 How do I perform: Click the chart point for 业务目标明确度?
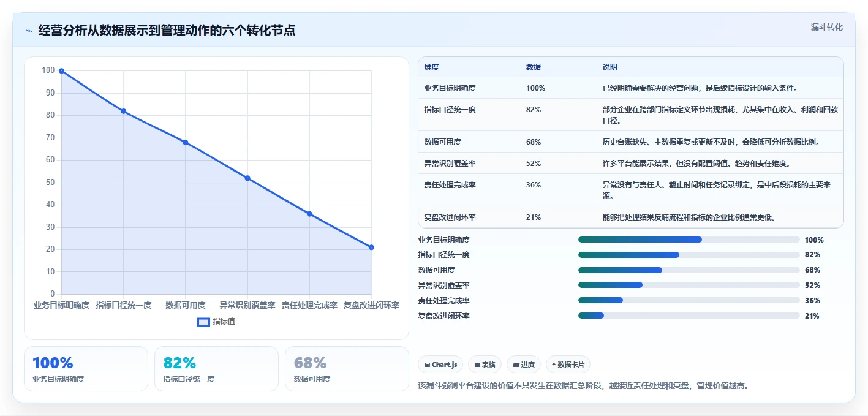61,71
